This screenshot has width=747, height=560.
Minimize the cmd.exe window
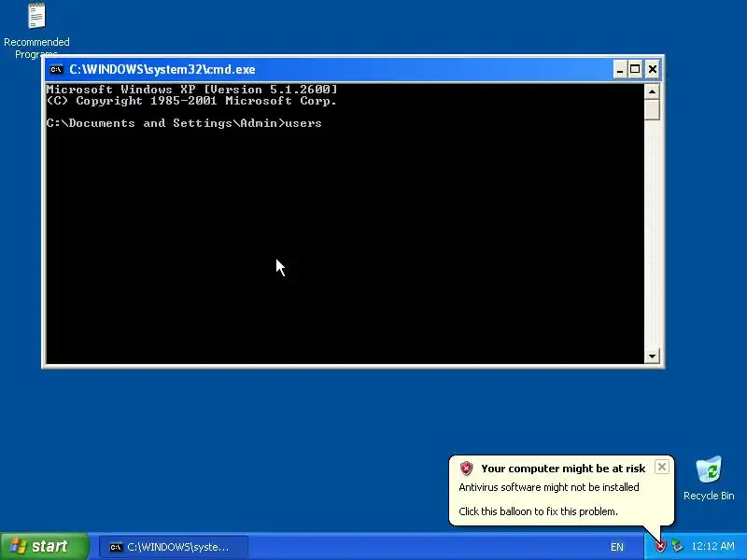pyautogui.click(x=619, y=69)
